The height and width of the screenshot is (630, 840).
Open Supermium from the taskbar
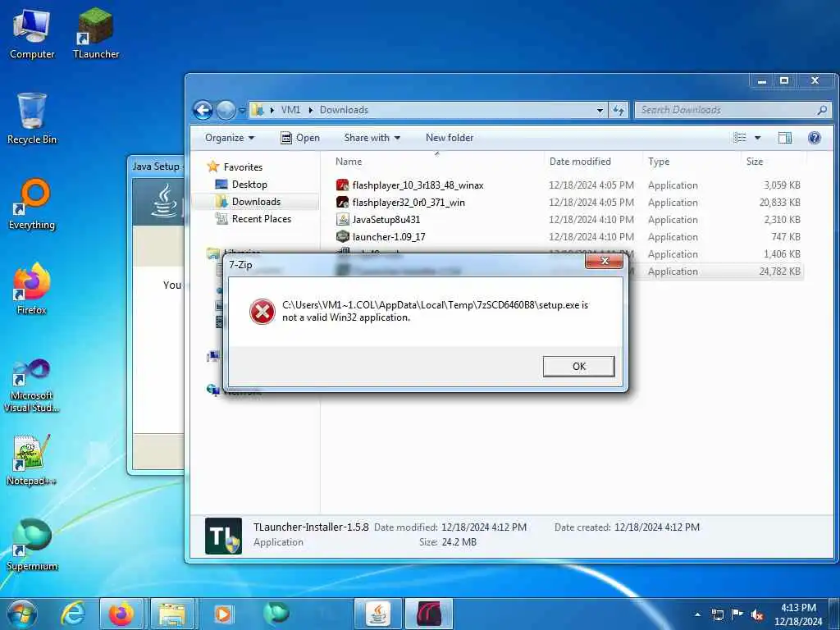[x=276, y=614]
